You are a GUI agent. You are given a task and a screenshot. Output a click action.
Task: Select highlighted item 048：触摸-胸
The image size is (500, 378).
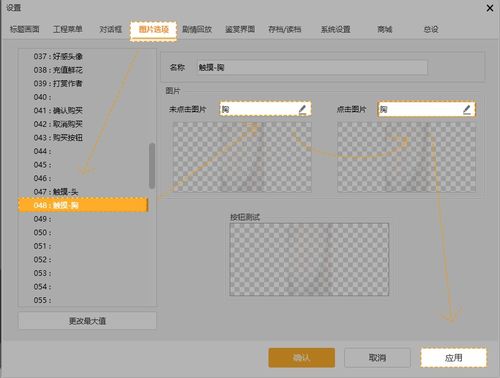(x=83, y=205)
